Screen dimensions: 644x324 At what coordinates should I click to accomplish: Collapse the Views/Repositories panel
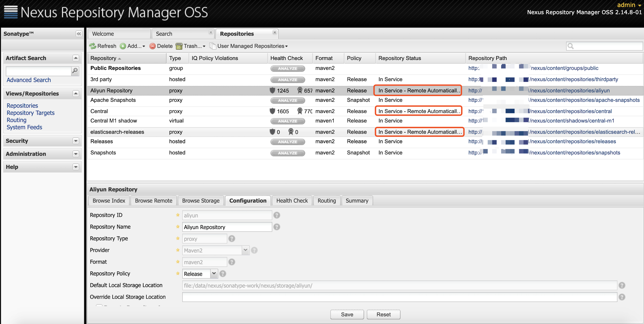pos(76,94)
